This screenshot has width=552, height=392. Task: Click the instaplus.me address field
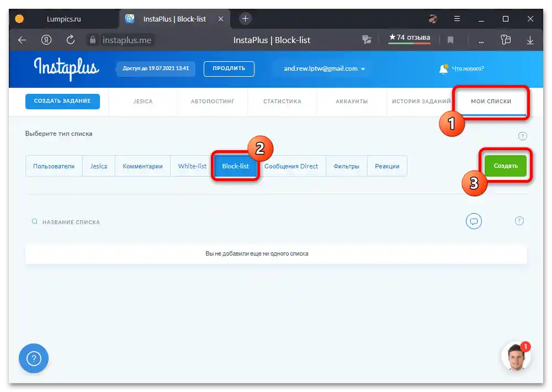[x=127, y=40]
